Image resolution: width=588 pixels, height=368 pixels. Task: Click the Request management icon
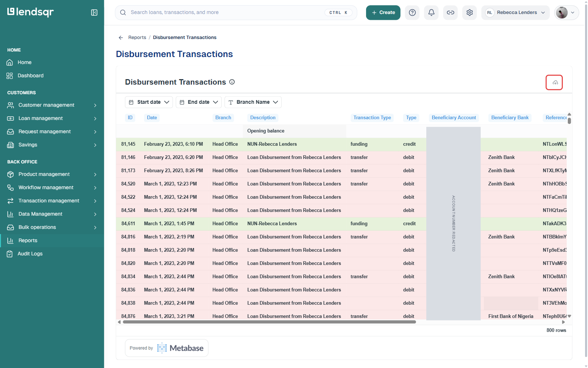pyautogui.click(x=11, y=132)
